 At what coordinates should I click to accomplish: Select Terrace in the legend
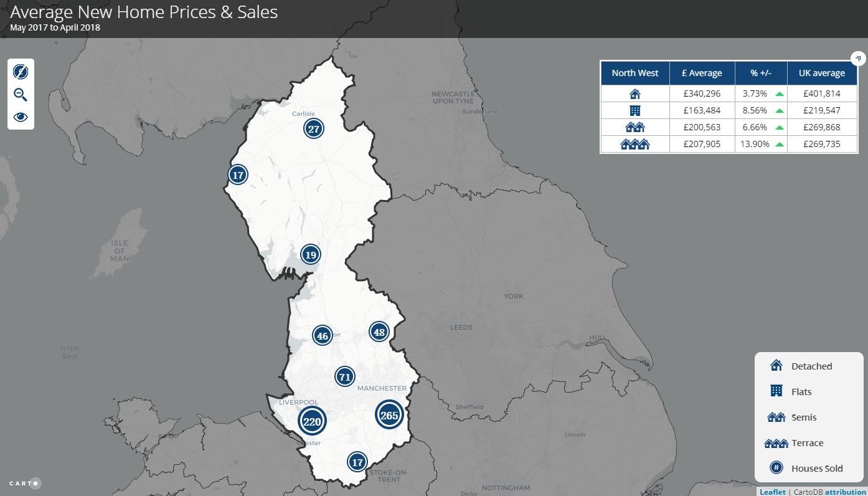click(x=807, y=443)
